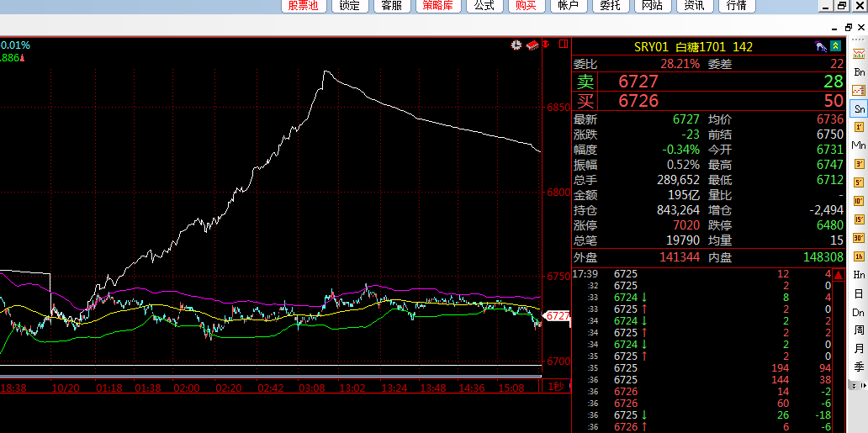Click the hand pointer icon in quote header
This screenshot has height=433, width=868.
coord(821,46)
